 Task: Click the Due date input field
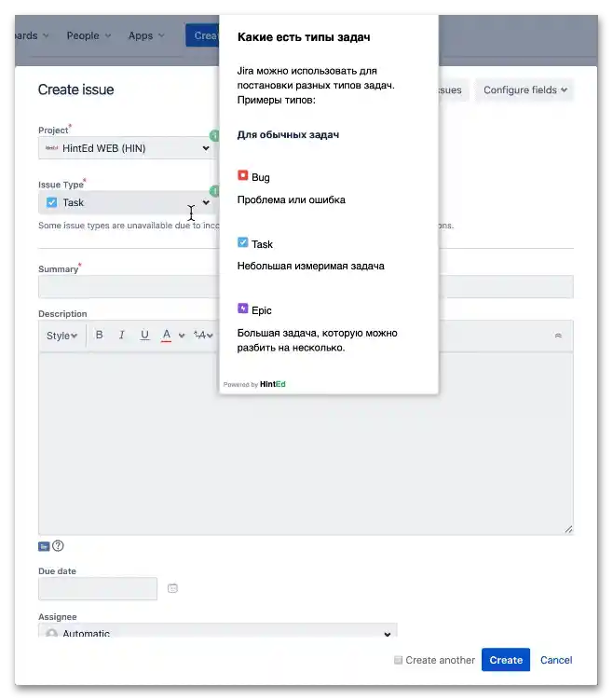[x=98, y=588]
